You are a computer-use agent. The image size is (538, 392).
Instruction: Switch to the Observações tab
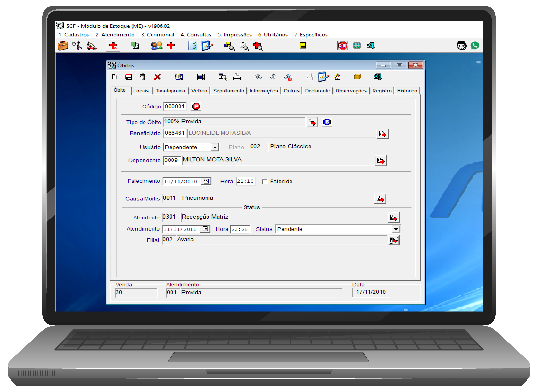351,91
